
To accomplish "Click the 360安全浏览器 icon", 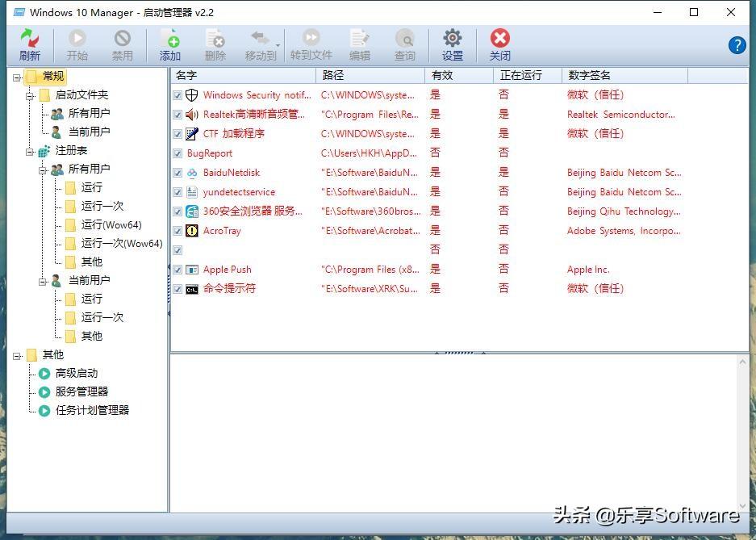I will tap(192, 211).
